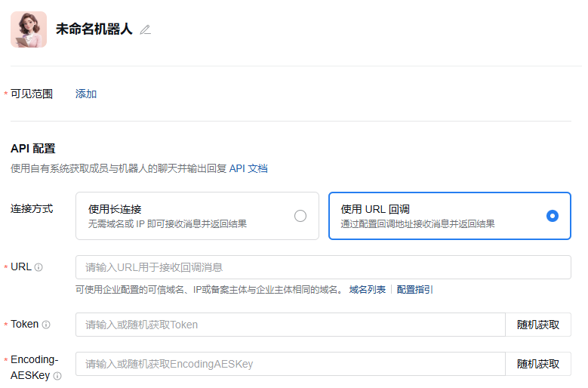Click the 无需域名或 IP description text

(x=167, y=224)
